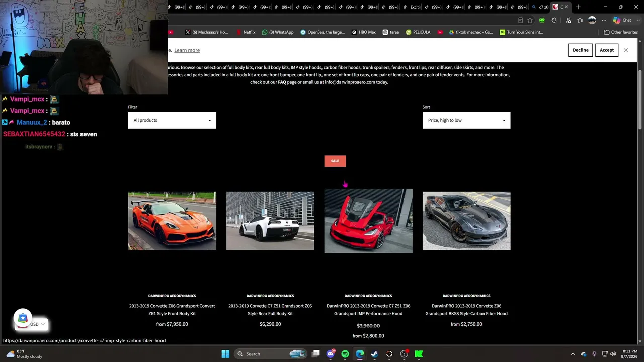Open the OpenSea bookmark
The width and height of the screenshot is (644, 362).
point(323,32)
